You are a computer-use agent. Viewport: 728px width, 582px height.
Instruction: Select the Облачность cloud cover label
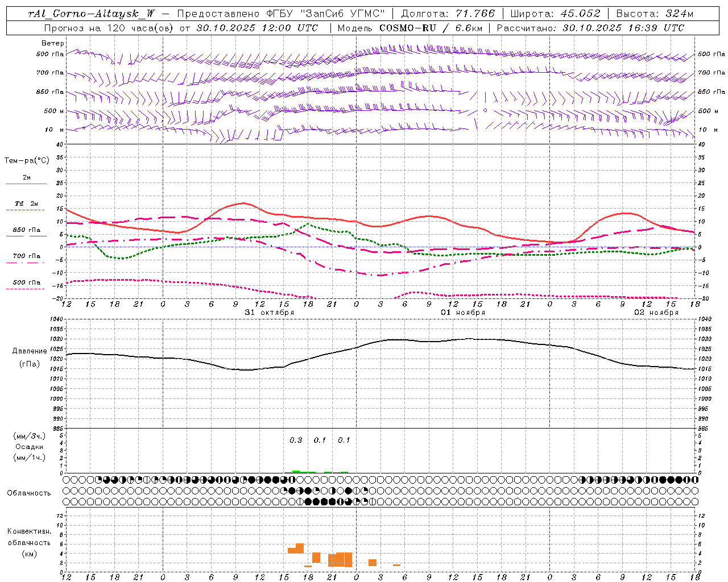[29, 493]
